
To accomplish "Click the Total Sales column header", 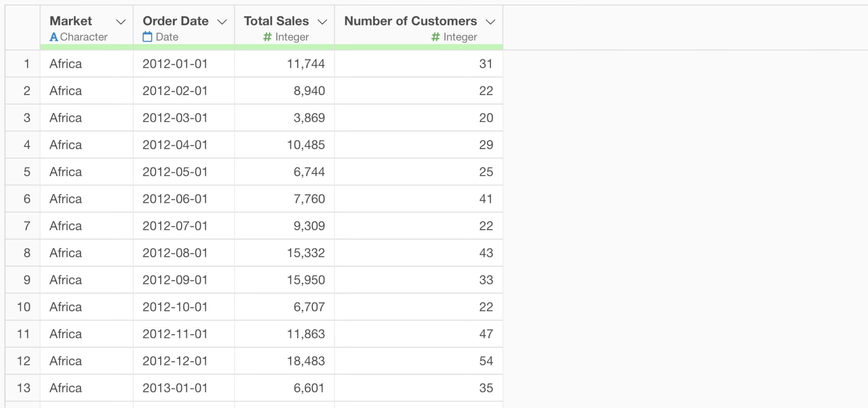I will pos(276,21).
